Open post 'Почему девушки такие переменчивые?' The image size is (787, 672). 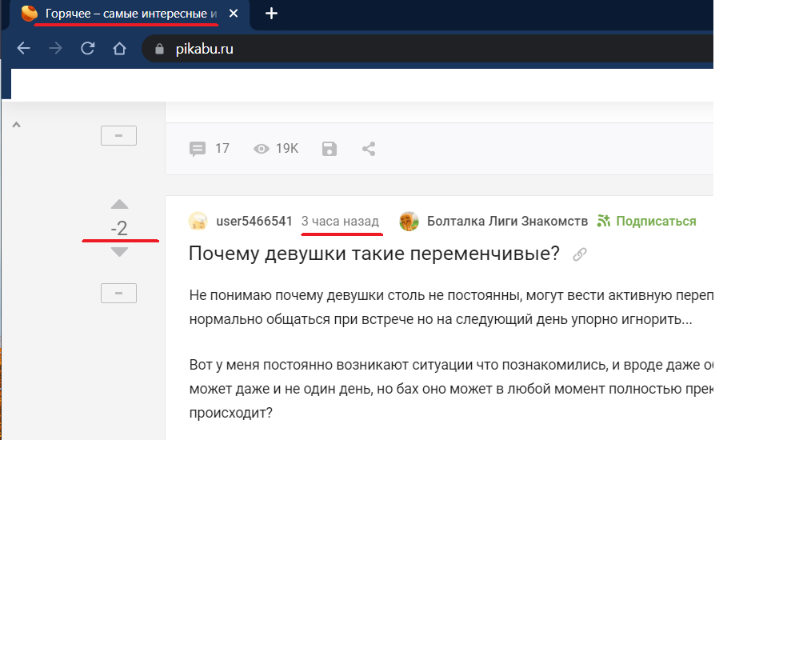click(x=374, y=254)
